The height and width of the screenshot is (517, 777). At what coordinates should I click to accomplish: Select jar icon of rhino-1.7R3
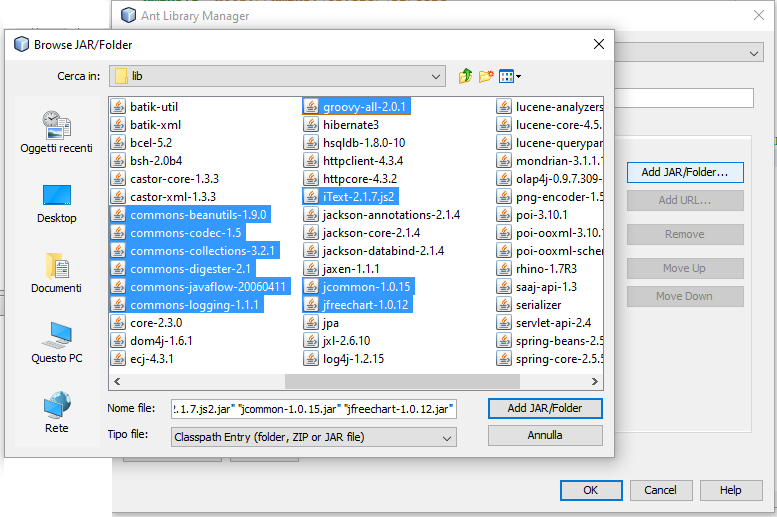click(x=504, y=269)
